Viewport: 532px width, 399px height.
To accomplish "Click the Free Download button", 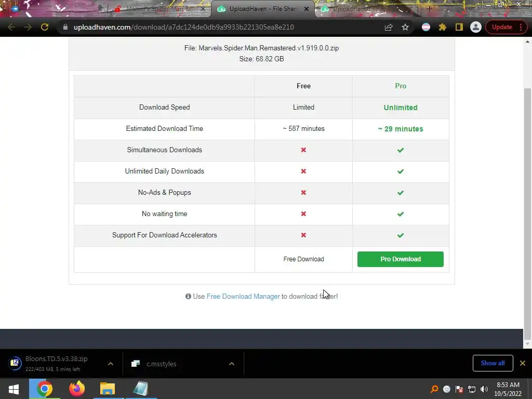I will [303, 259].
